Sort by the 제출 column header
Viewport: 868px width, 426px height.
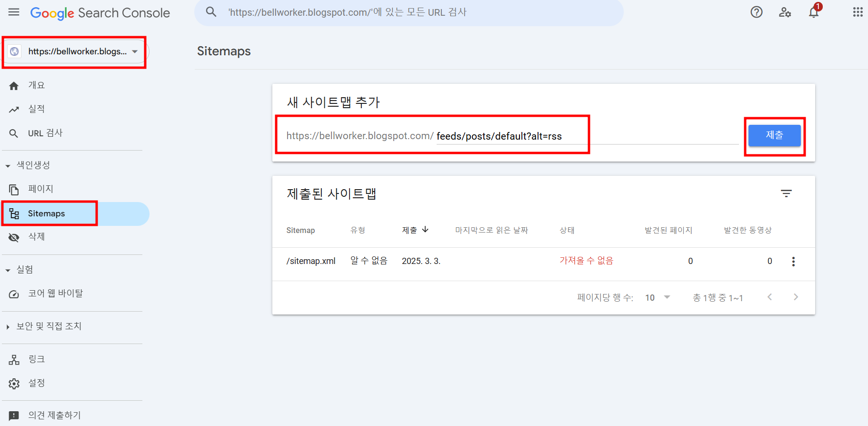415,230
